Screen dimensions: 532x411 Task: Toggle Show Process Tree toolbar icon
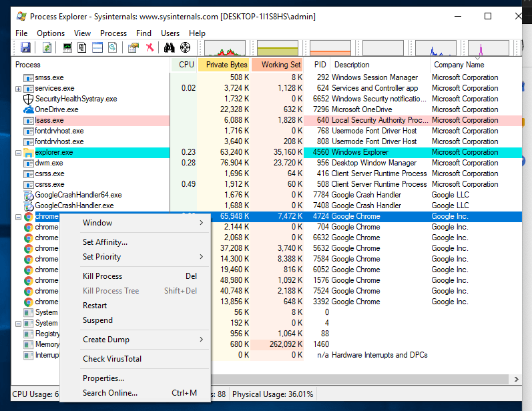[81, 47]
